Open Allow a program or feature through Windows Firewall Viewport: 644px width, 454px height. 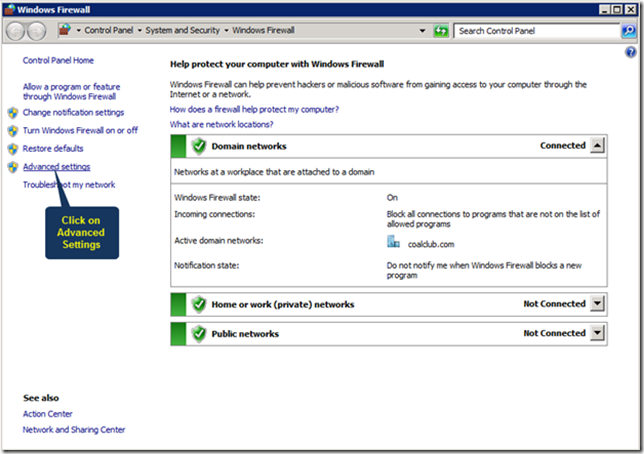(71, 92)
